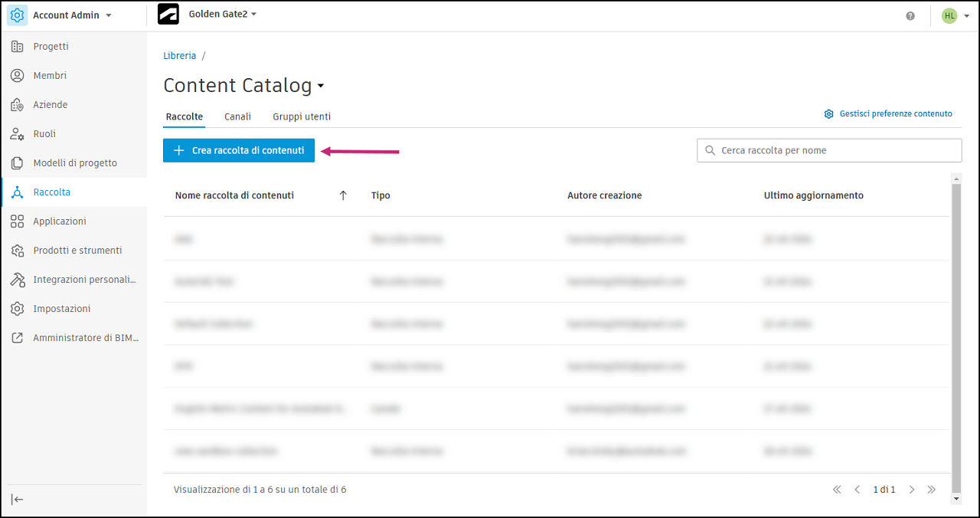Open the Applicazioni grid icon
Screen dimensions: 980x518
click(17, 221)
